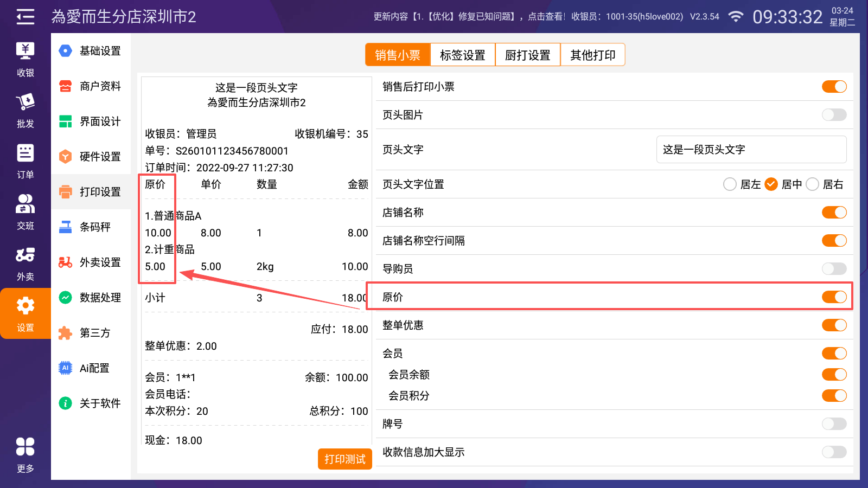Select the 居右 alignment radio button
The image size is (868, 488).
coord(813,184)
